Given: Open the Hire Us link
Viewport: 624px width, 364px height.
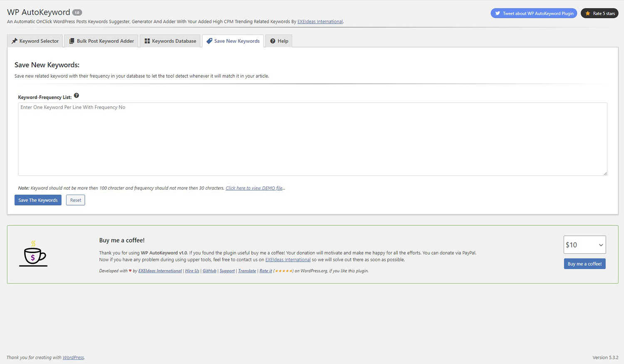Looking at the screenshot, I should [x=192, y=271].
